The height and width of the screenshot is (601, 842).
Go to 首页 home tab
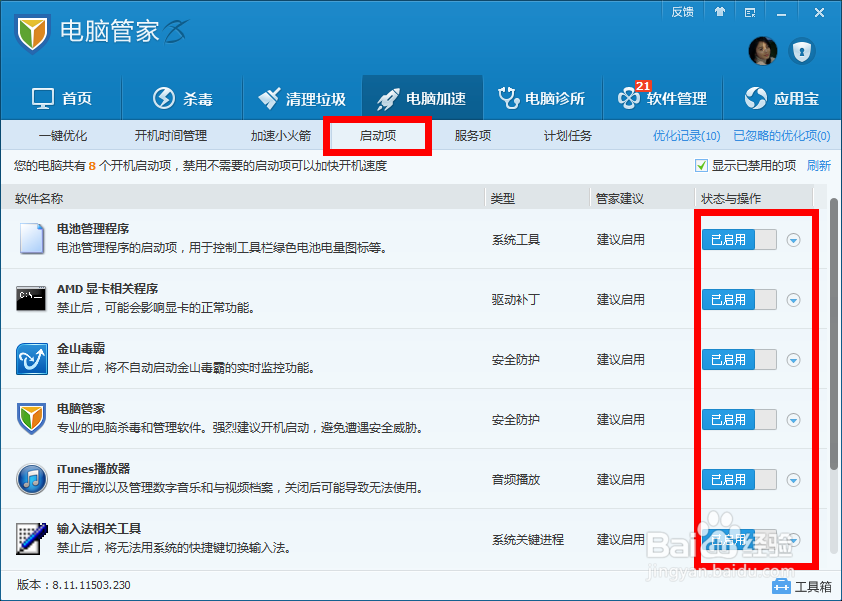tap(62, 98)
